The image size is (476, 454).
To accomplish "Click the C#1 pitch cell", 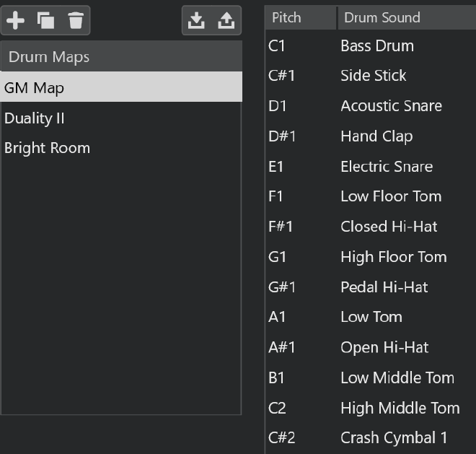I will click(x=282, y=75).
